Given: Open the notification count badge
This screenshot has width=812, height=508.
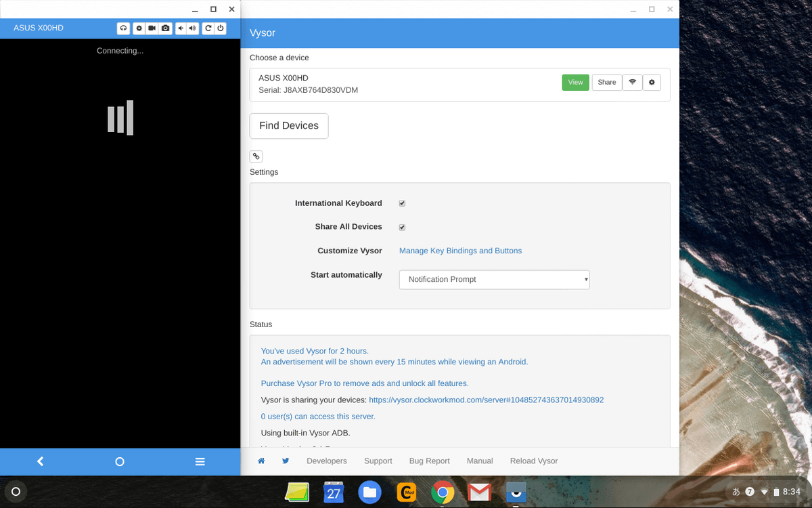Looking at the screenshot, I should pos(750,492).
